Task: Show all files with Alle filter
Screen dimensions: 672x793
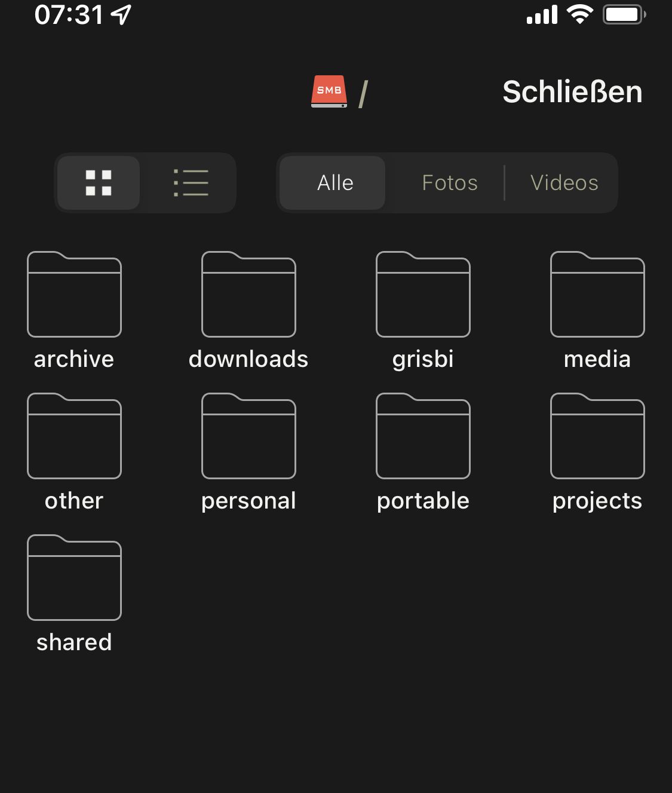Action: pos(333,183)
